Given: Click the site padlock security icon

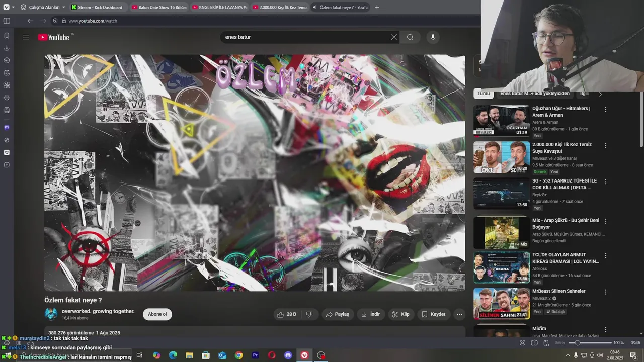Looking at the screenshot, I should pos(63,21).
